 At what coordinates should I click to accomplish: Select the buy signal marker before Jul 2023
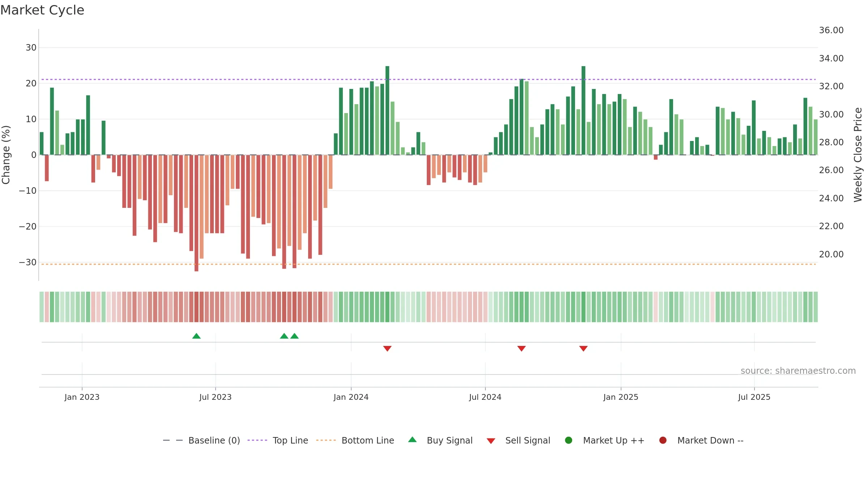click(x=196, y=336)
